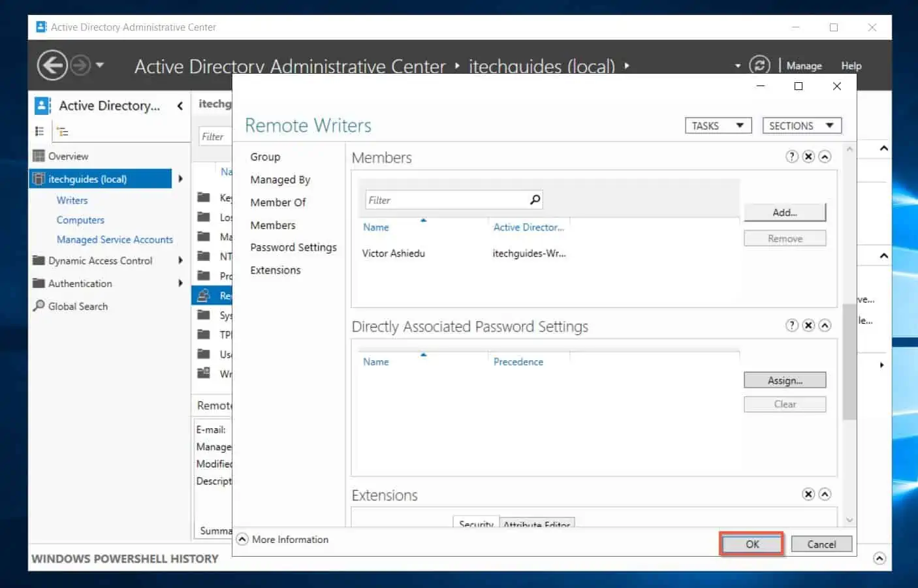Open the Help menu
The width and height of the screenshot is (918, 588).
851,66
